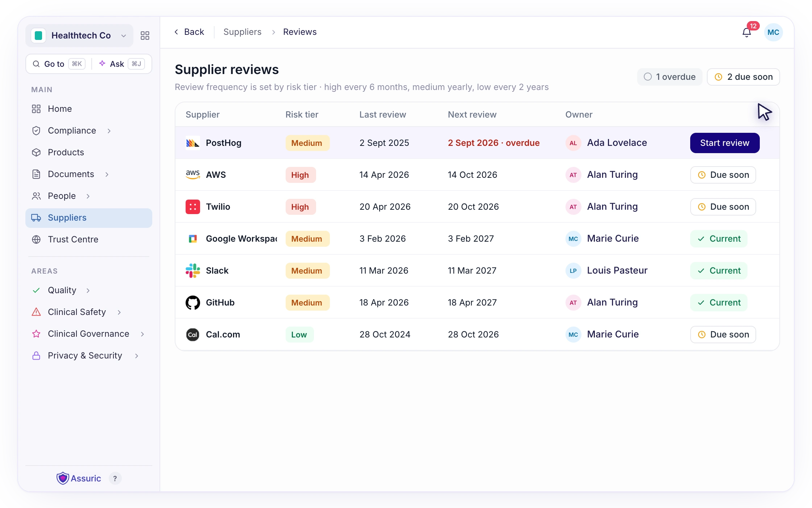Click the Assuric logo in sidebar footer

coord(79,478)
